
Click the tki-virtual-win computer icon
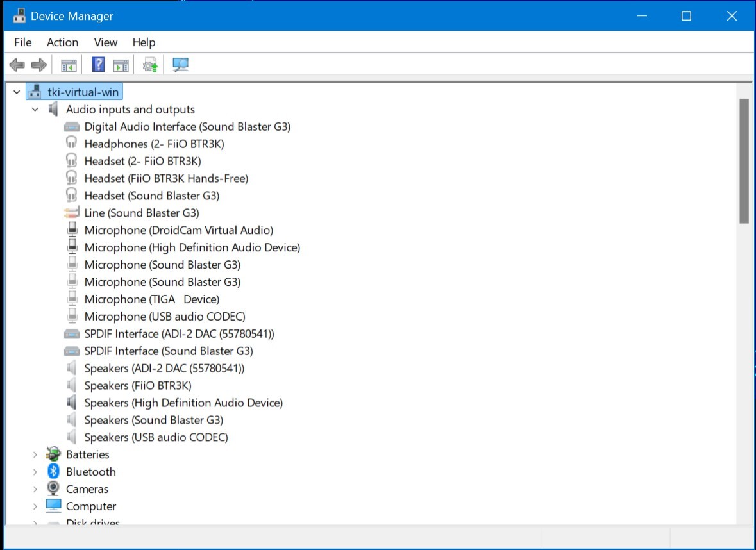pyautogui.click(x=35, y=92)
